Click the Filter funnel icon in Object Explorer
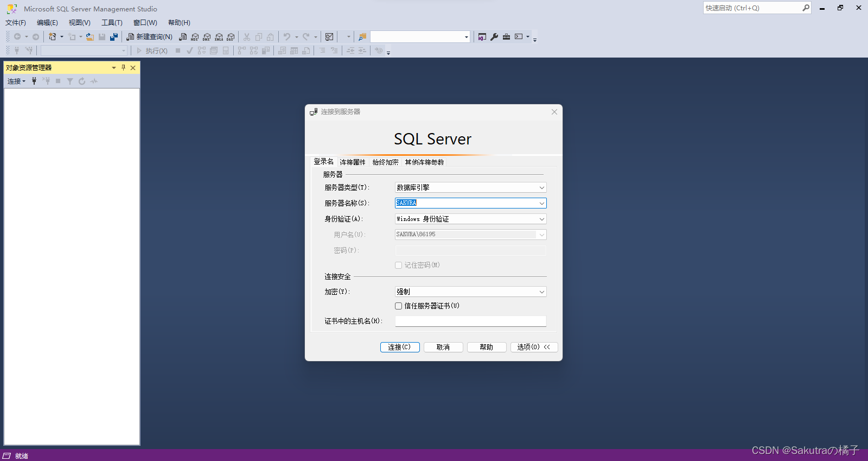This screenshot has width=868, height=461. point(70,81)
